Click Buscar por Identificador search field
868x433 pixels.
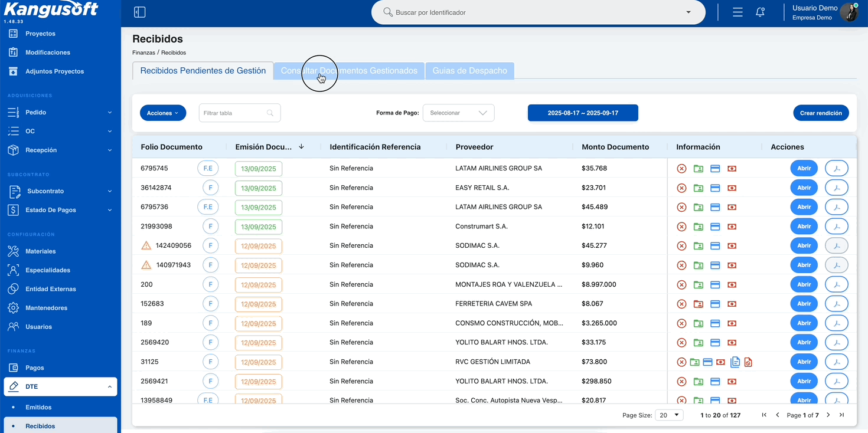pos(538,12)
